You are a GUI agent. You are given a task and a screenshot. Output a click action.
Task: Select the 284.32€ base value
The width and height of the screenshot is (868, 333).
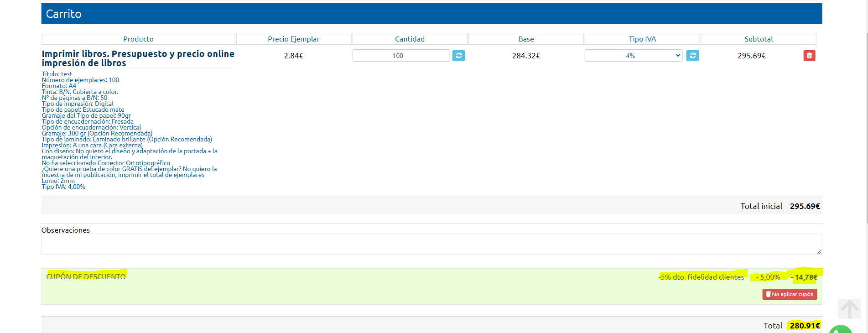(526, 56)
